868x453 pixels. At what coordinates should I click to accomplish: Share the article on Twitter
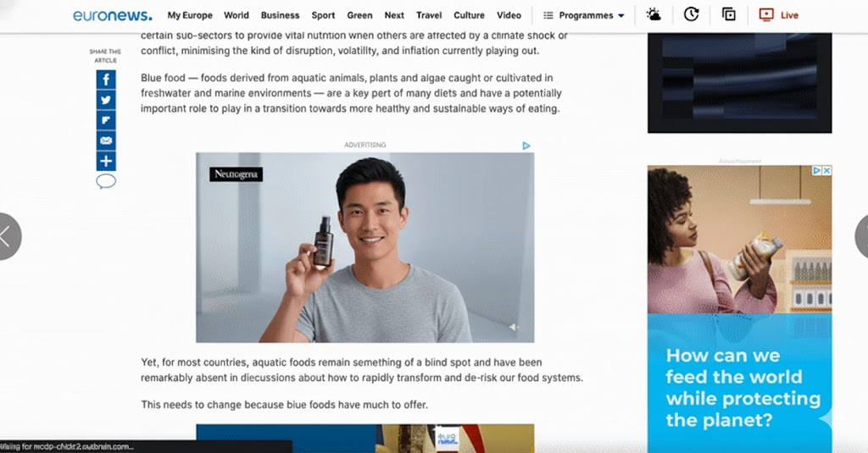pos(106,100)
